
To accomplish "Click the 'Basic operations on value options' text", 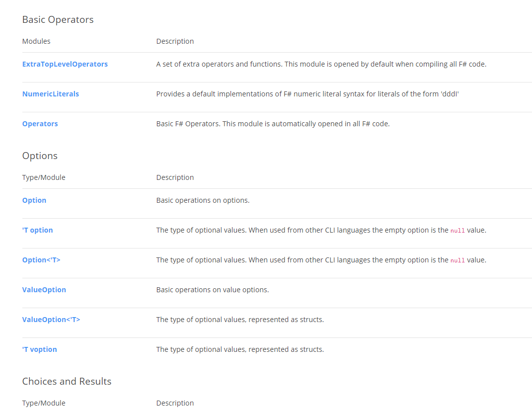I will [213, 290].
